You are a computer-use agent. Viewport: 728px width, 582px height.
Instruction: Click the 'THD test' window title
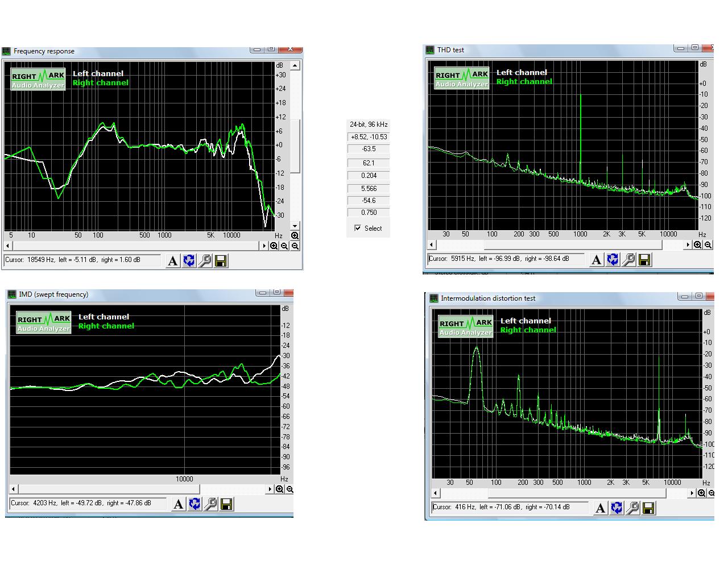click(450, 50)
